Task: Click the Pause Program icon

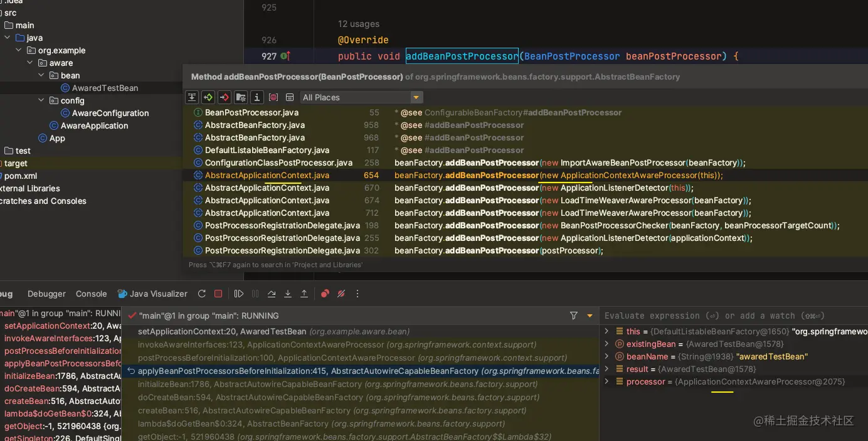Action: (255, 294)
